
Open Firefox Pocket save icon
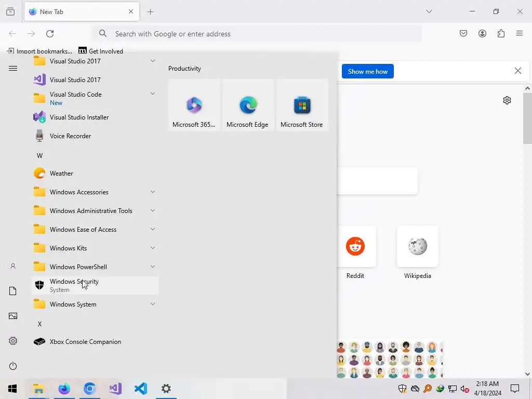pos(463,33)
